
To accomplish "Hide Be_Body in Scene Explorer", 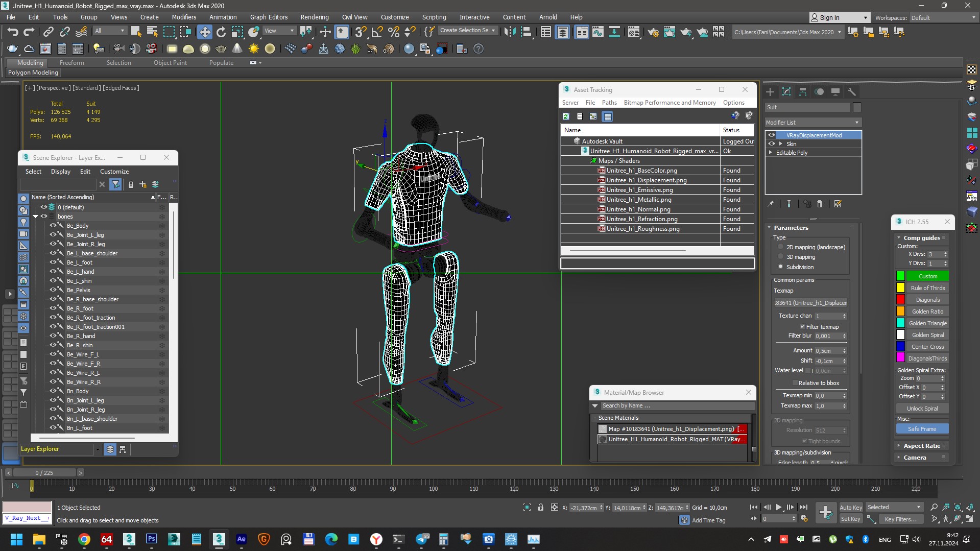I will click(x=53, y=226).
